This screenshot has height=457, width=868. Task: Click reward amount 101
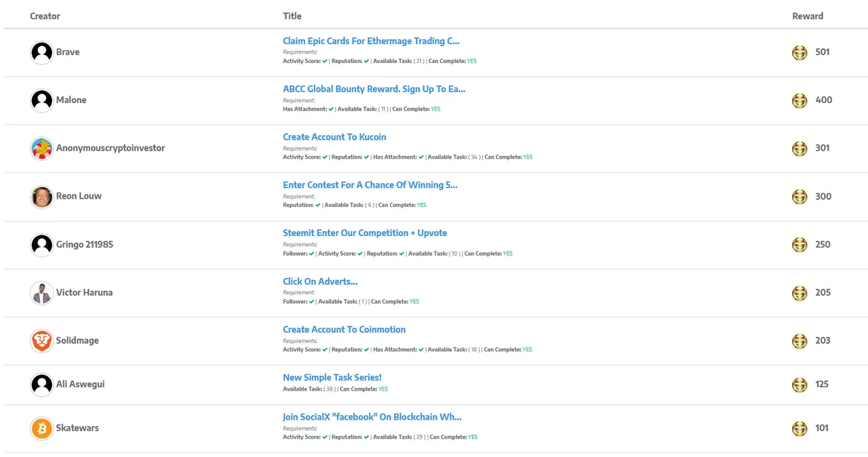(x=822, y=429)
